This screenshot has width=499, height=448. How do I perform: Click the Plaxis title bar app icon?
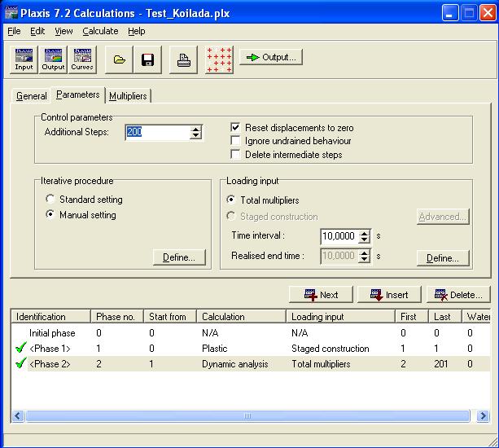click(11, 13)
